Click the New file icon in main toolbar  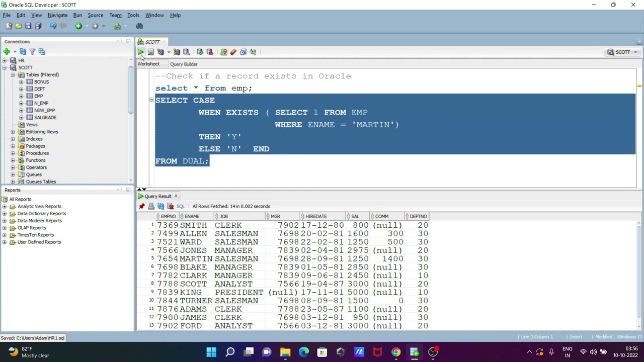tap(9, 26)
